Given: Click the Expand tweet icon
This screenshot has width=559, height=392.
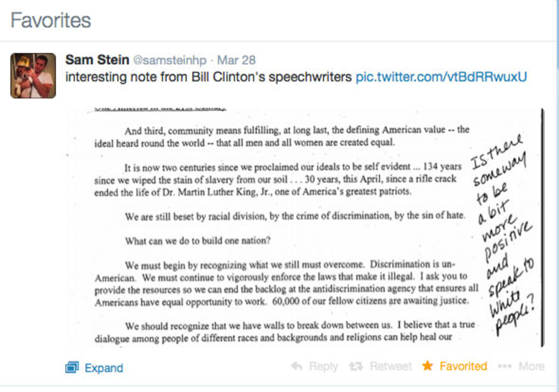Looking at the screenshot, I should click(x=72, y=367).
